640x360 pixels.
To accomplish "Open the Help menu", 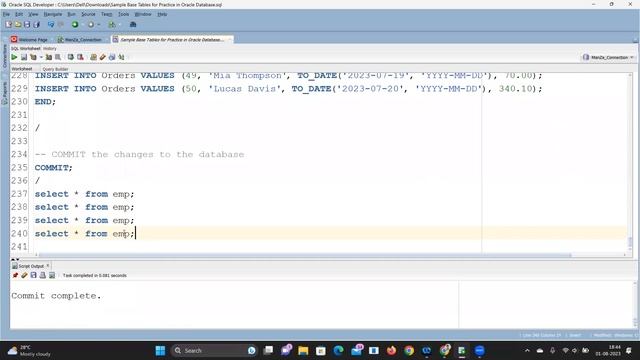I will pyautogui.click(x=162, y=14).
